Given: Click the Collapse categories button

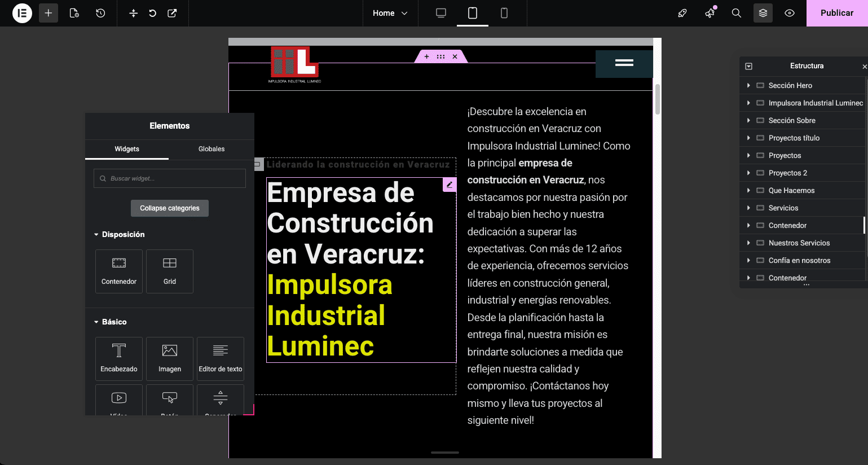Looking at the screenshot, I should click(x=170, y=208).
